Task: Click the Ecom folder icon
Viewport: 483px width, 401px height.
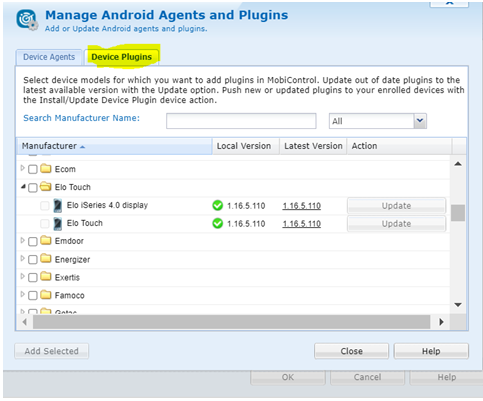Action: (x=46, y=168)
